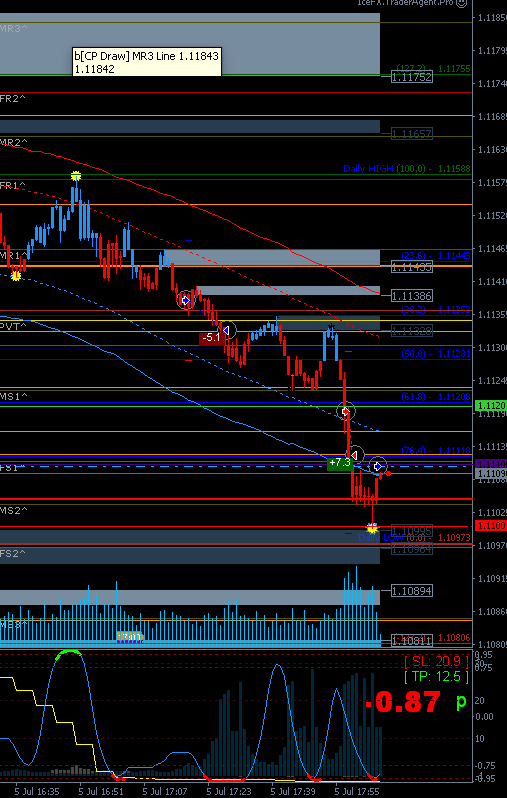
Task: Click the 5 Jul 17:23 time label
Action: pyautogui.click(x=229, y=792)
